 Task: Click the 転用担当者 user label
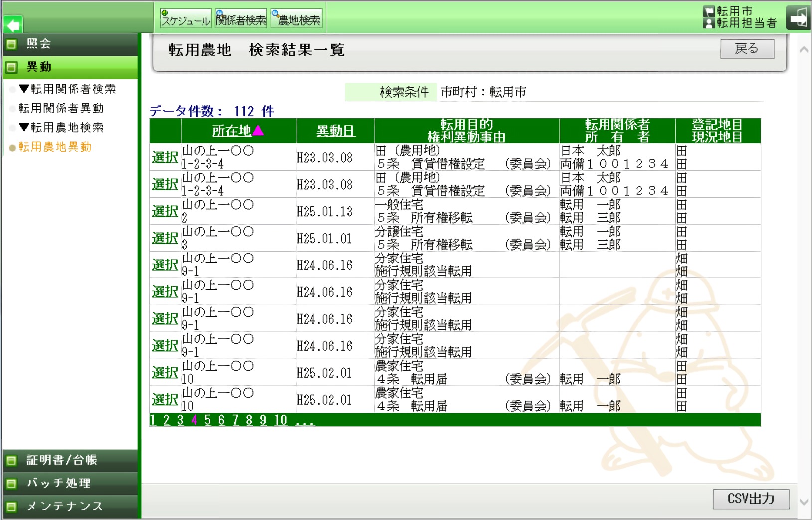[747, 23]
